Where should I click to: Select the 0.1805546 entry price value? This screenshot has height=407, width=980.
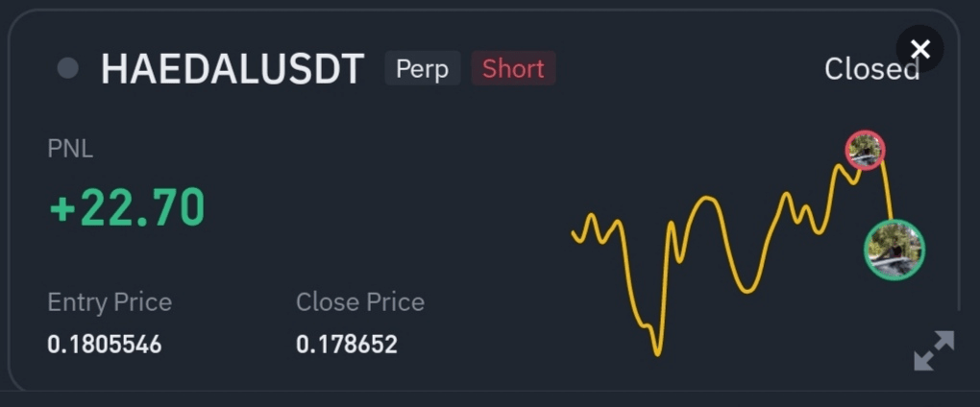[105, 344]
